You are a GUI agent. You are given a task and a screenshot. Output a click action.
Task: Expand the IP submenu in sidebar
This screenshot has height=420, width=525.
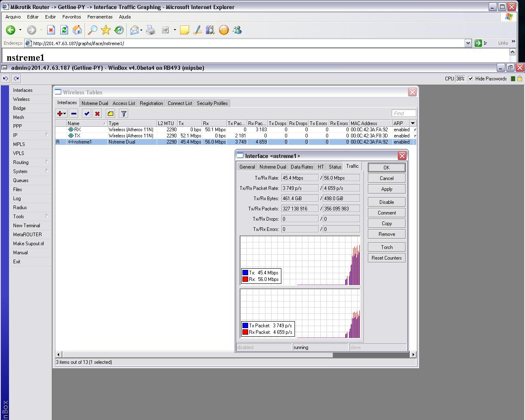coord(47,135)
